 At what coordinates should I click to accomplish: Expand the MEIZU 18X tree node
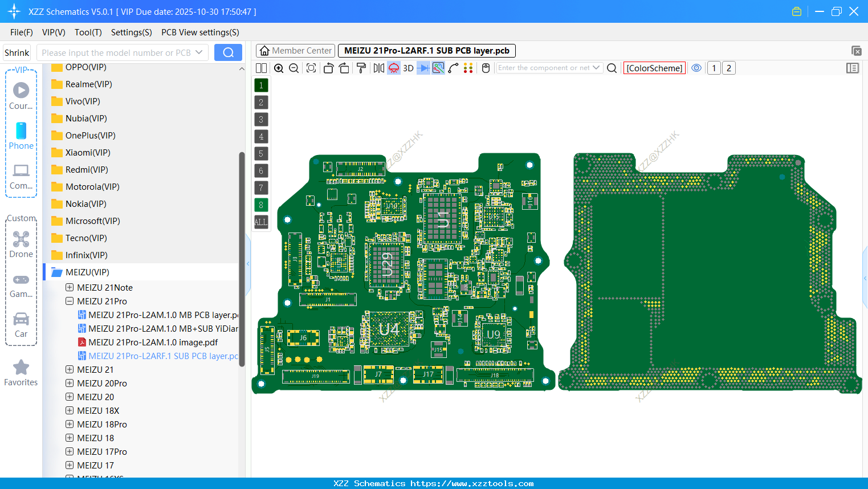point(70,410)
